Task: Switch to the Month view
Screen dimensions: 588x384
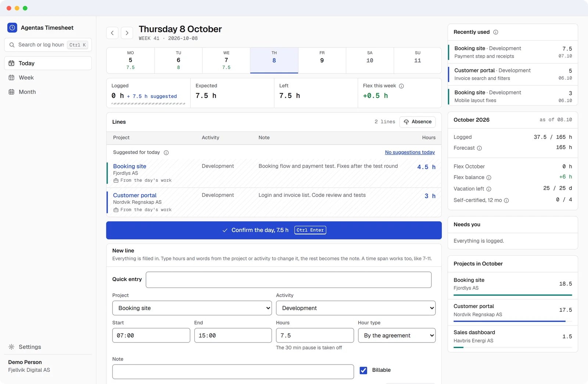Action: (x=48, y=92)
